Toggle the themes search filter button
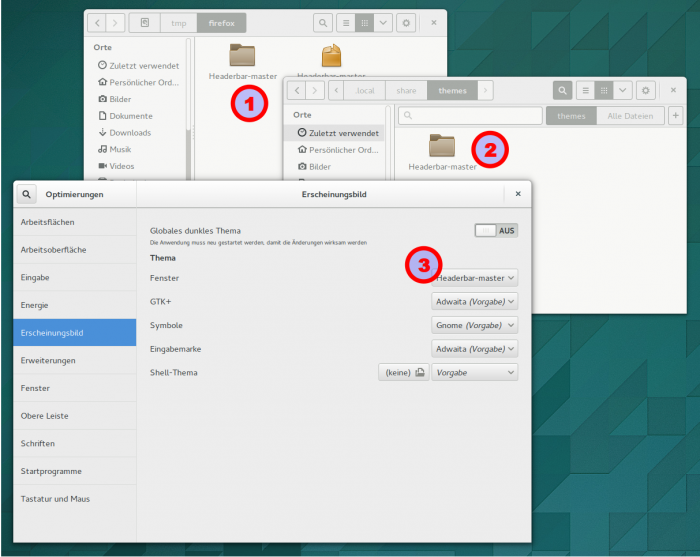This screenshot has width=700, height=557. coord(571,116)
